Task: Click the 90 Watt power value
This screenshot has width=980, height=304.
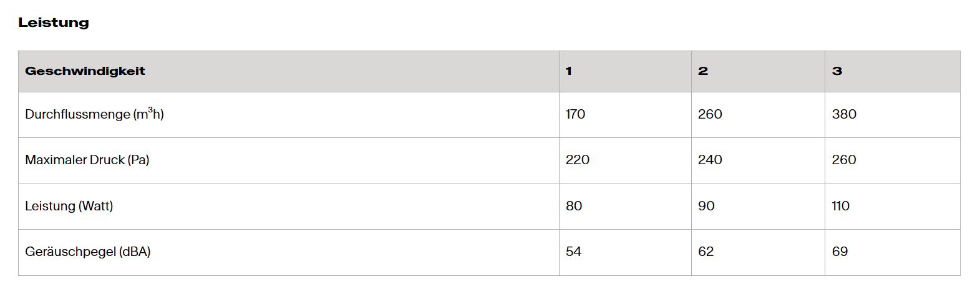Action: 706,206
